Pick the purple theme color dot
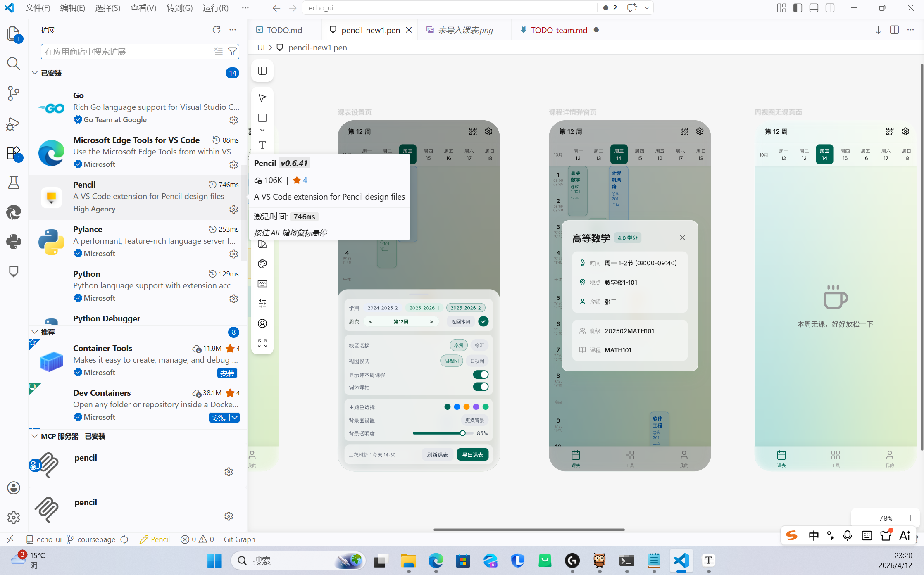This screenshot has height=575, width=924. tap(476, 407)
